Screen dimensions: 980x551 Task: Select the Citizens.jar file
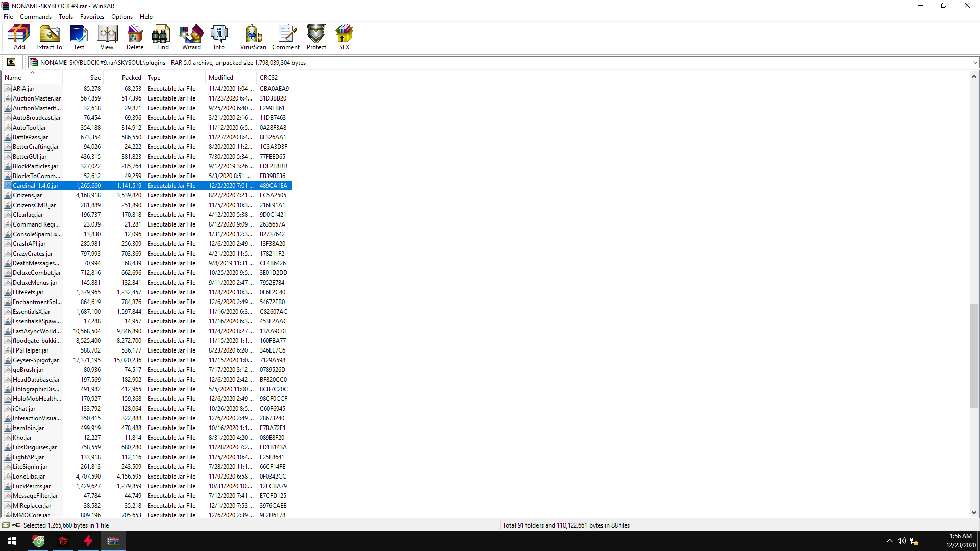click(x=28, y=195)
